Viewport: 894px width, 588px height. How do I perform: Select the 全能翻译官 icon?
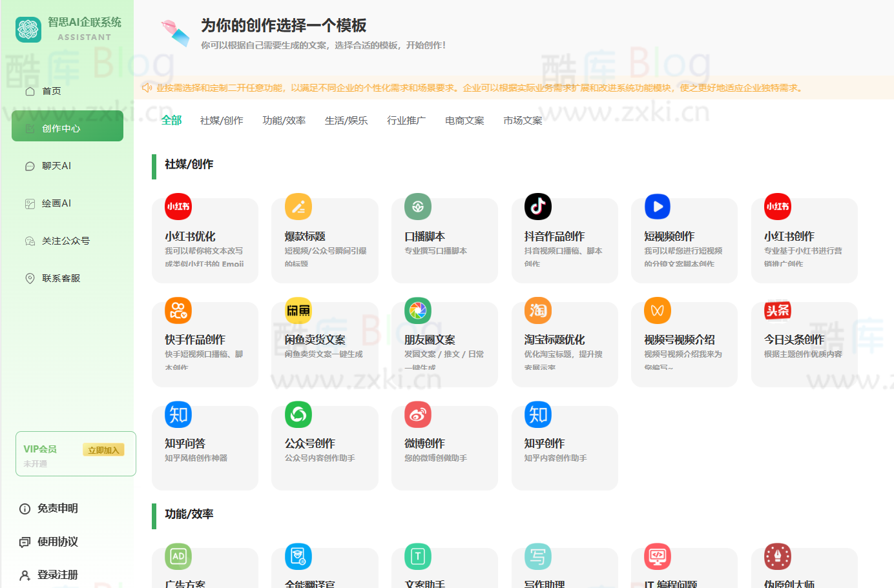(298, 556)
